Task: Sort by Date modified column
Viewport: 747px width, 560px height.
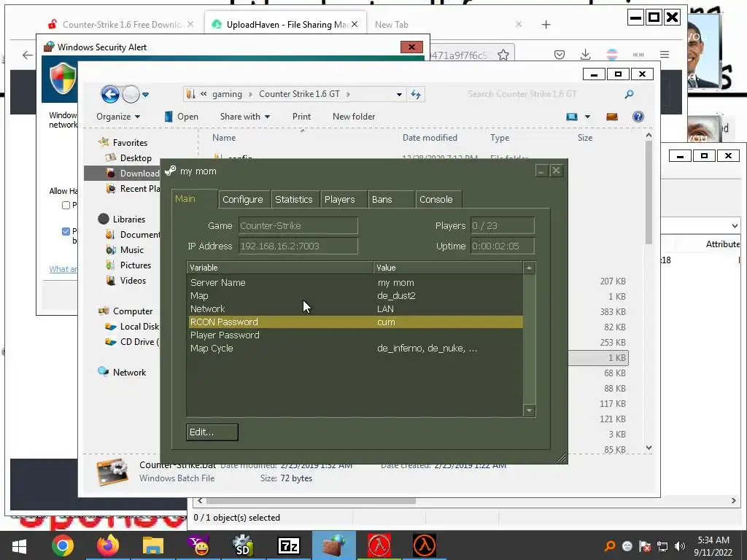Action: pyautogui.click(x=430, y=138)
